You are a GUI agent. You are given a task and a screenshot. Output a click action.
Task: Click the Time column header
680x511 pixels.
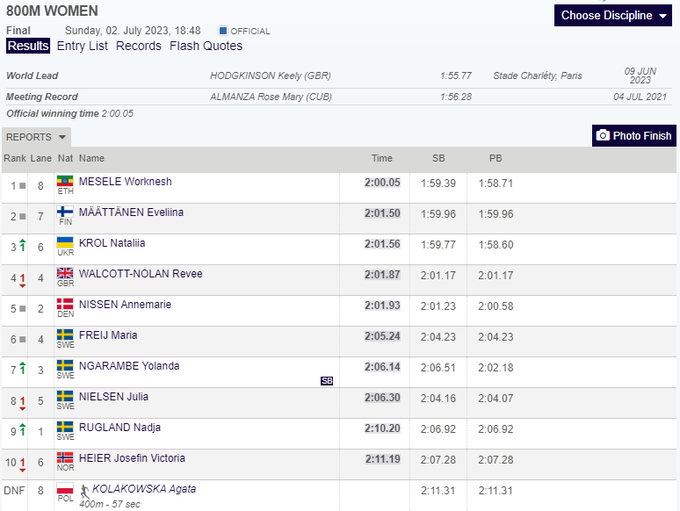[382, 159]
